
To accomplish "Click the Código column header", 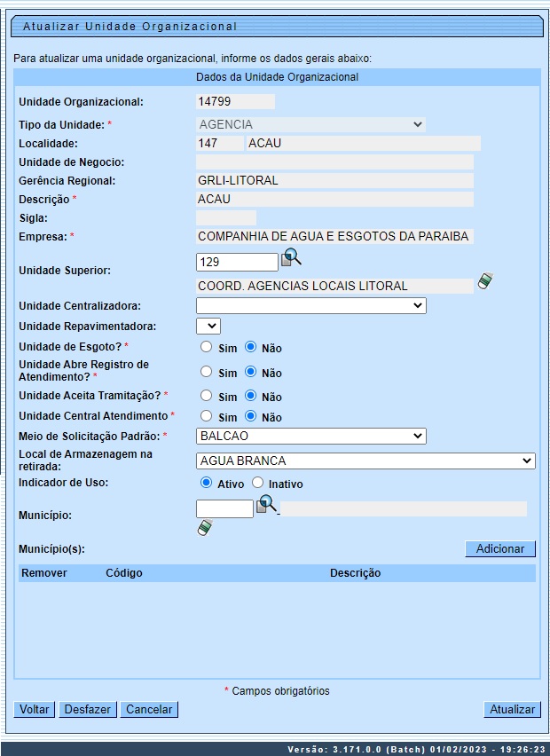I will coord(124,573).
